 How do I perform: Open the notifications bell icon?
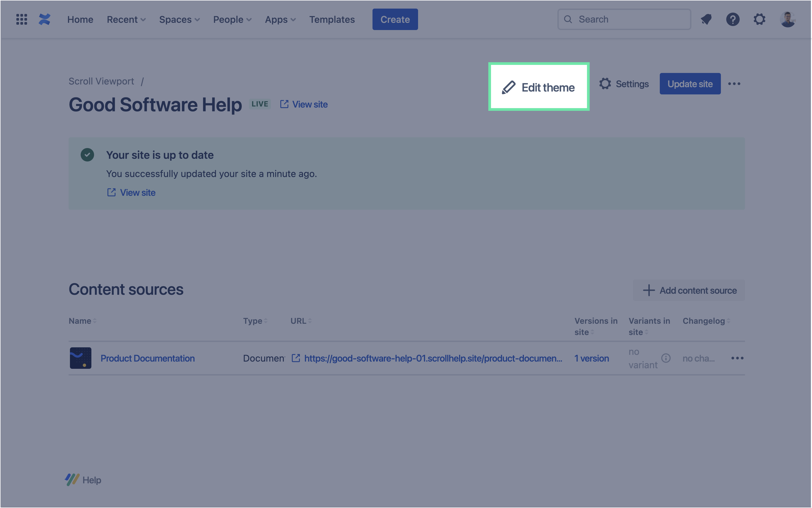pos(706,20)
